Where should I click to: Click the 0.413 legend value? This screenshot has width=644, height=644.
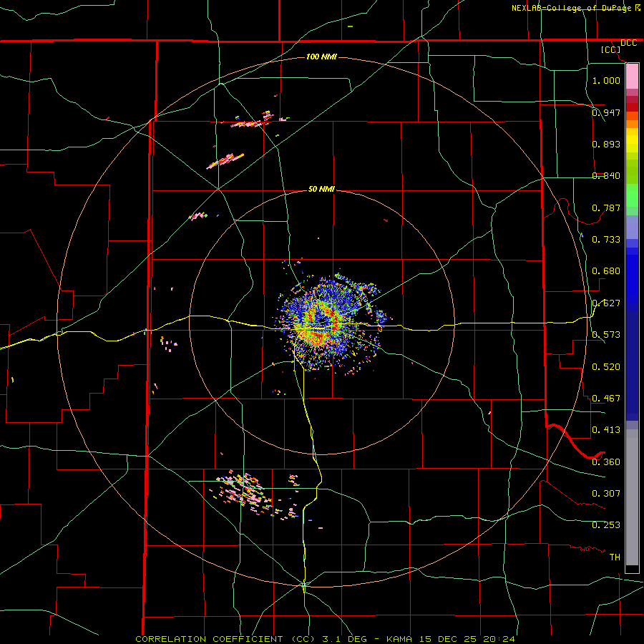point(606,430)
